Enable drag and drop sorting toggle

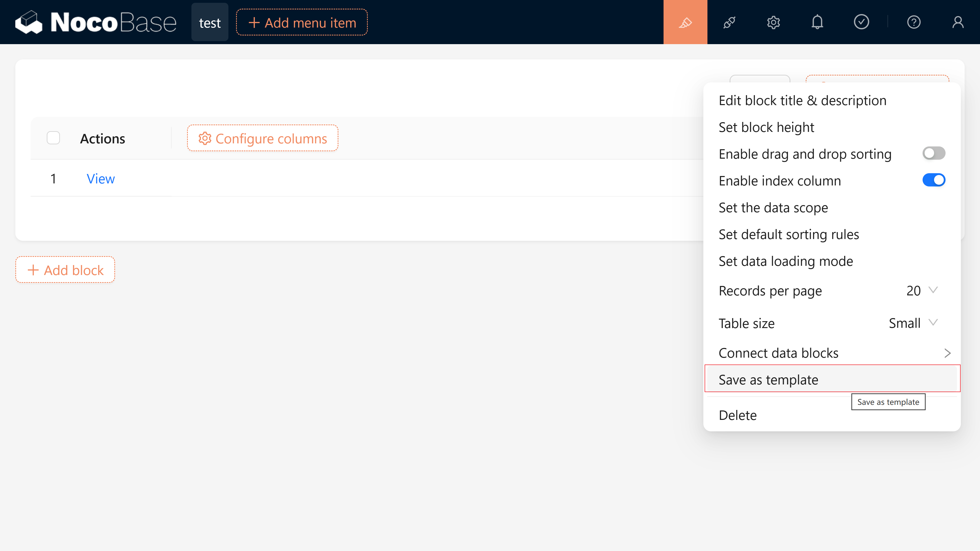[x=934, y=153]
